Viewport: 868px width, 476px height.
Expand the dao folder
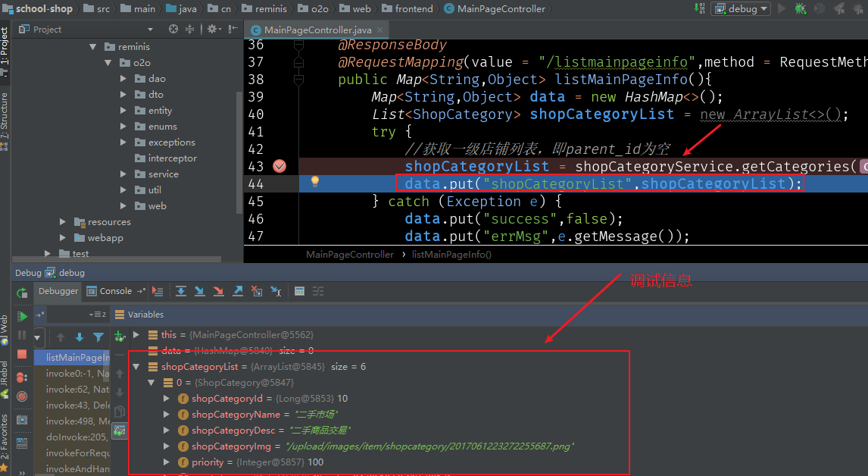point(123,79)
